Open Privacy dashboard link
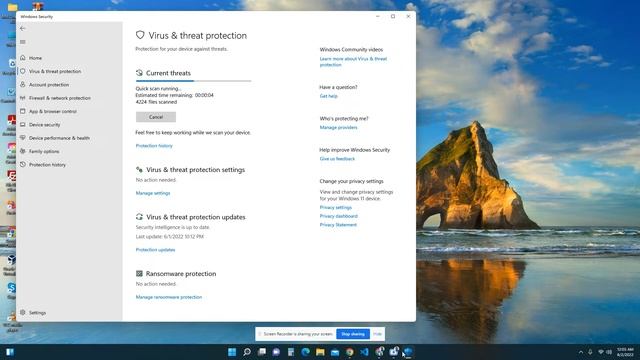The image size is (640, 360). [338, 216]
